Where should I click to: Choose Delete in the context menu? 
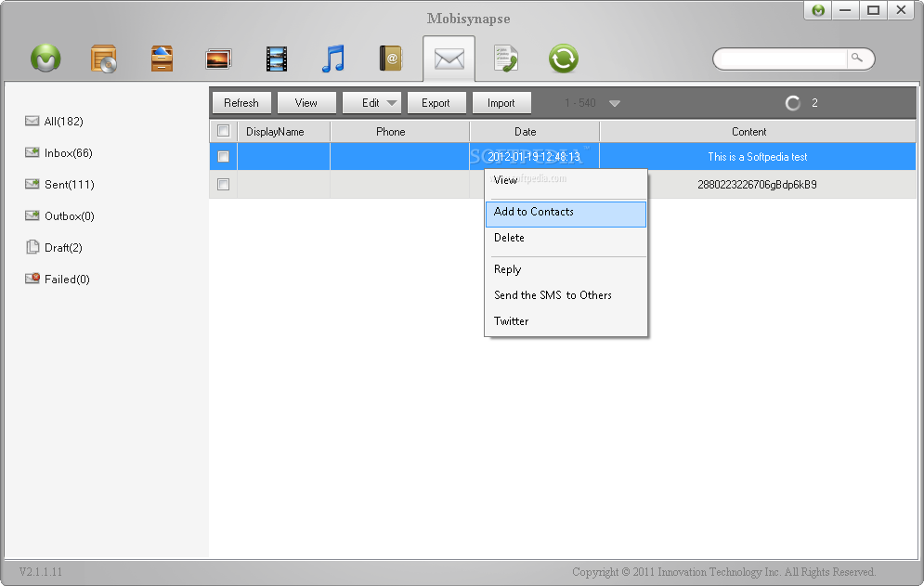tap(566, 238)
